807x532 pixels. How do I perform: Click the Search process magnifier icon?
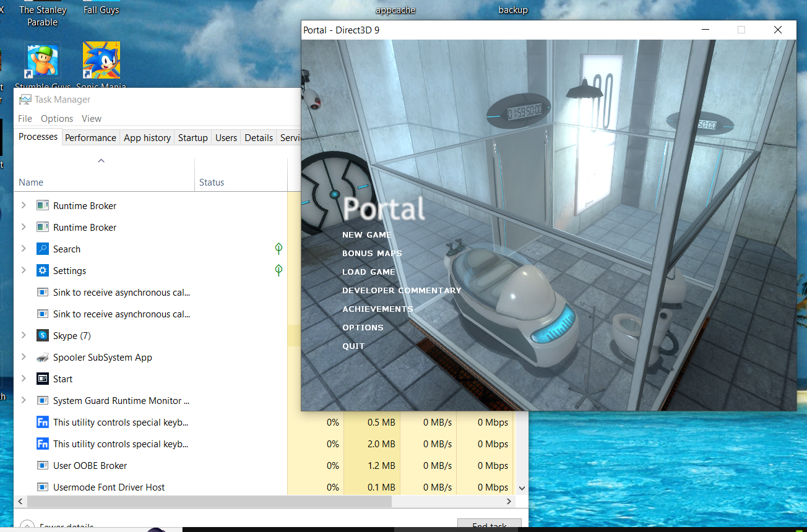point(43,249)
